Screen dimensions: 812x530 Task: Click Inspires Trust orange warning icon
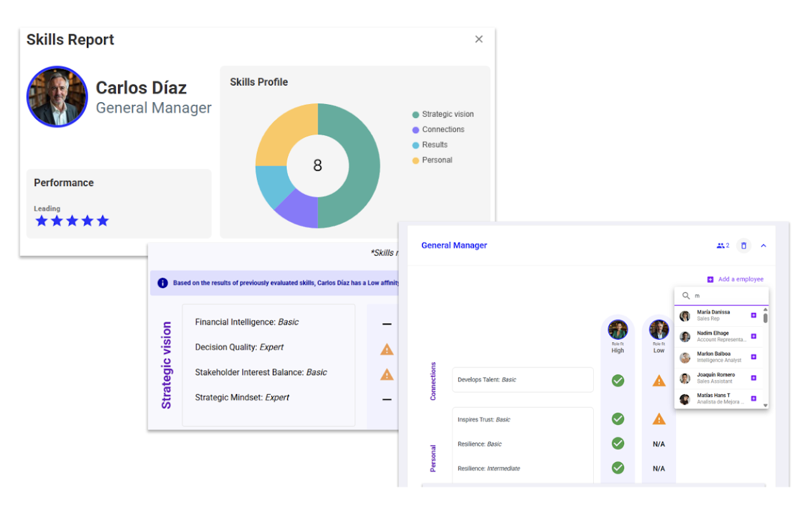[x=659, y=419]
